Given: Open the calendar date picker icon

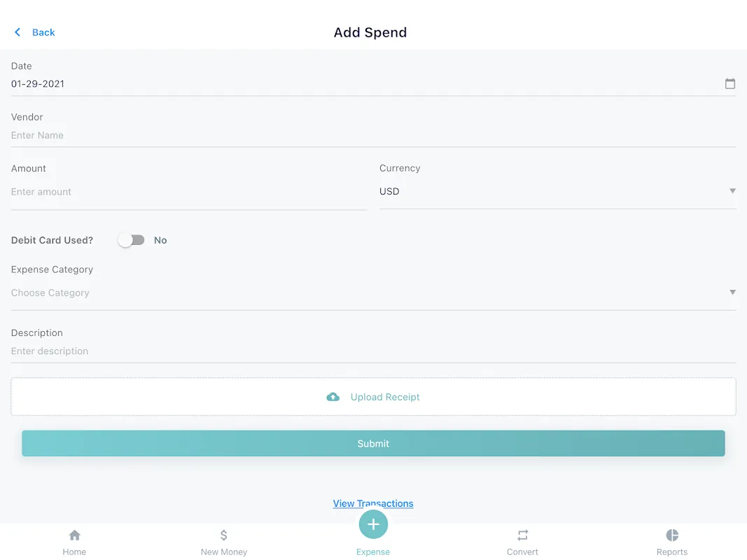Looking at the screenshot, I should click(730, 84).
